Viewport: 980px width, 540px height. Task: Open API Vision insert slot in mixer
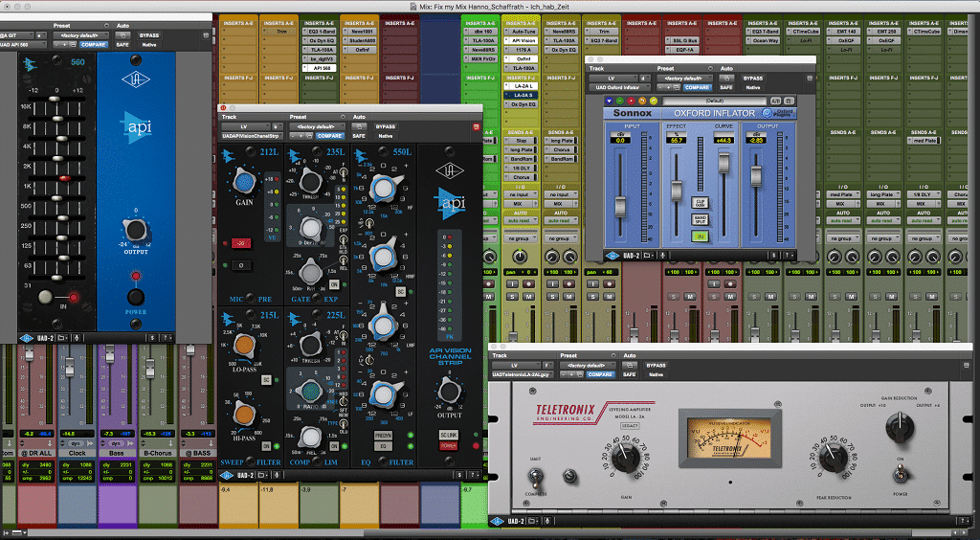tap(522, 39)
